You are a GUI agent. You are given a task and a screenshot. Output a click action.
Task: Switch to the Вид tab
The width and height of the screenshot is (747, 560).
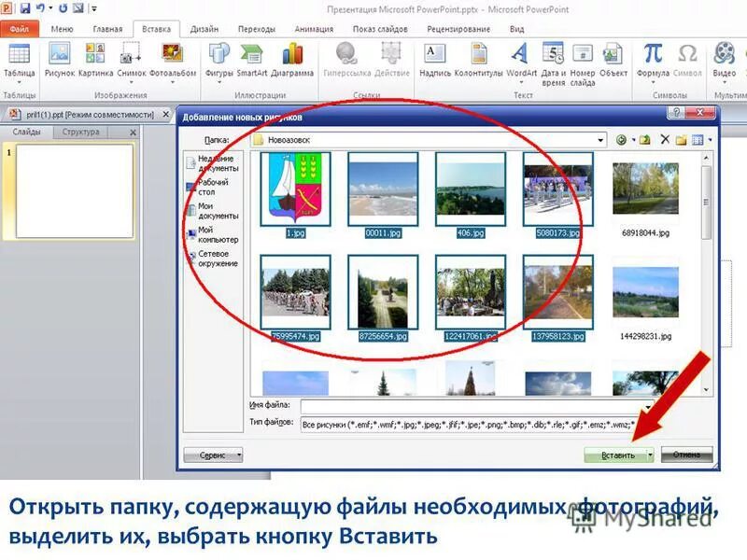pos(517,29)
